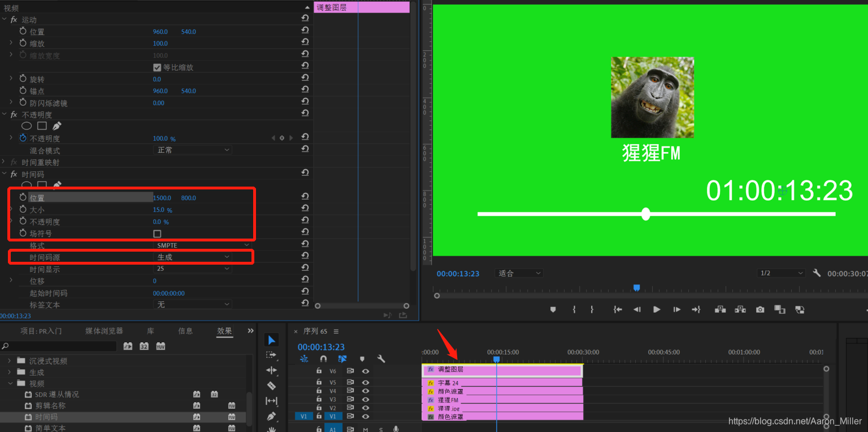
Task: Switch to Project: PR入门 tab
Action: pyautogui.click(x=41, y=331)
